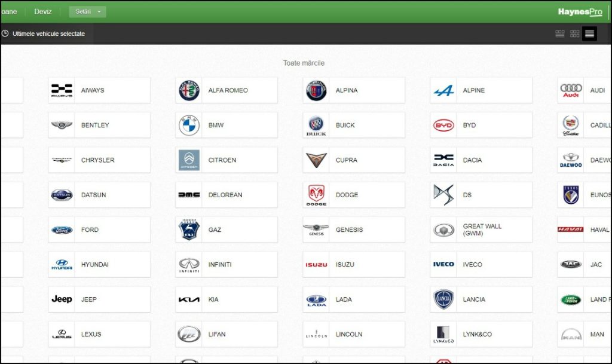Select the Dacia brand logo
This screenshot has height=364, width=612.
tap(443, 160)
